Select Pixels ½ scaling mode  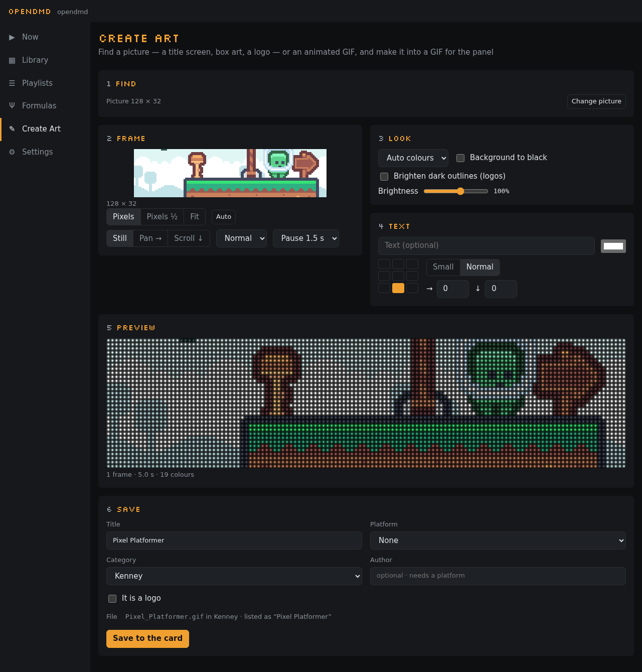pos(162,217)
